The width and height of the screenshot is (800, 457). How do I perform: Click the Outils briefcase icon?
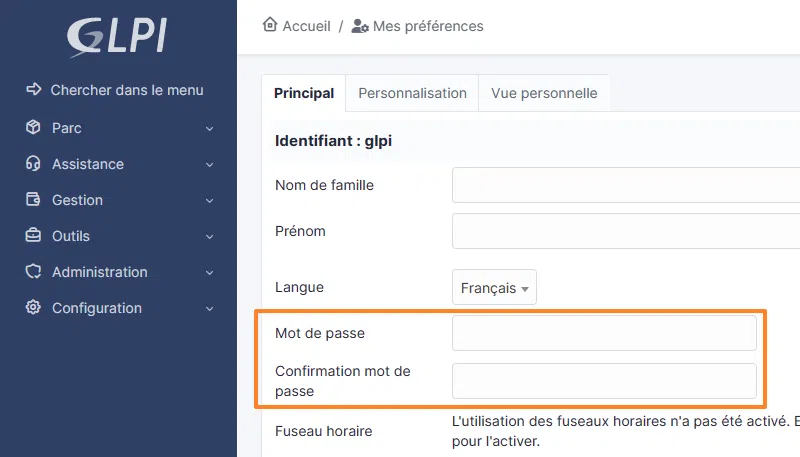(x=33, y=236)
